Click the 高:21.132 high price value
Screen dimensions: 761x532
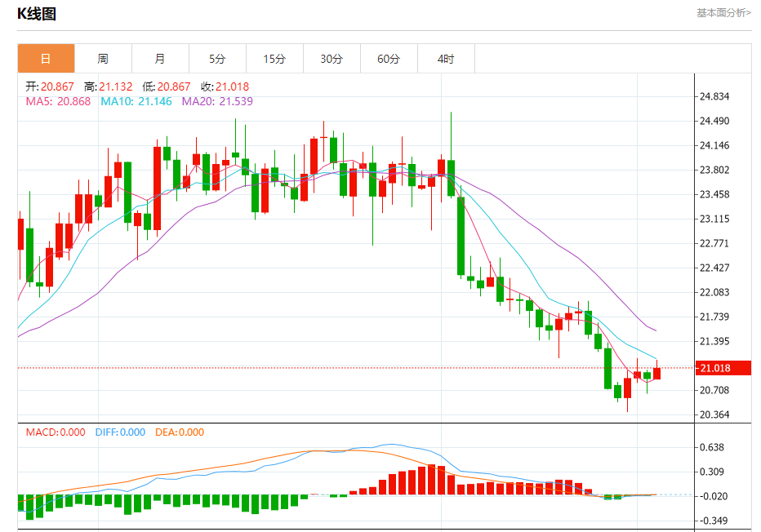[109, 86]
